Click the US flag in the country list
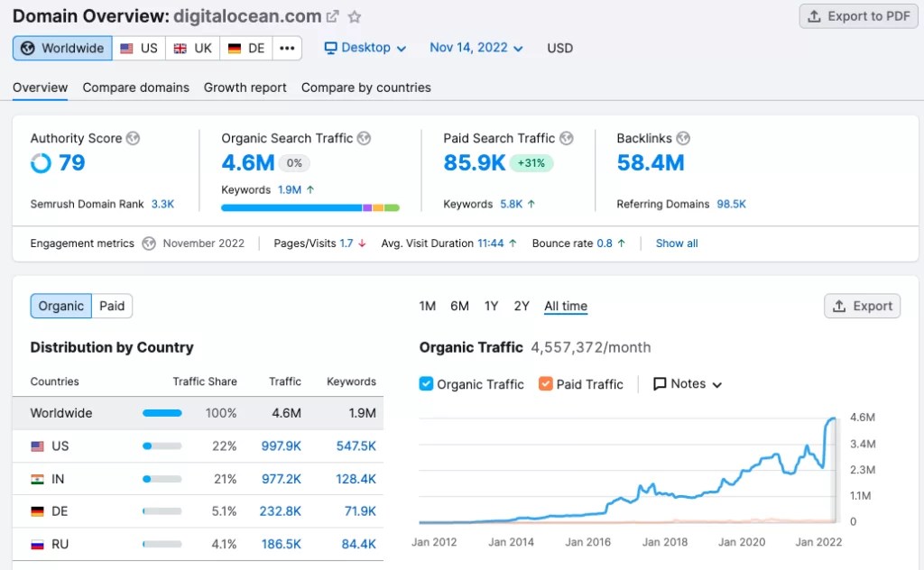 click(x=35, y=446)
